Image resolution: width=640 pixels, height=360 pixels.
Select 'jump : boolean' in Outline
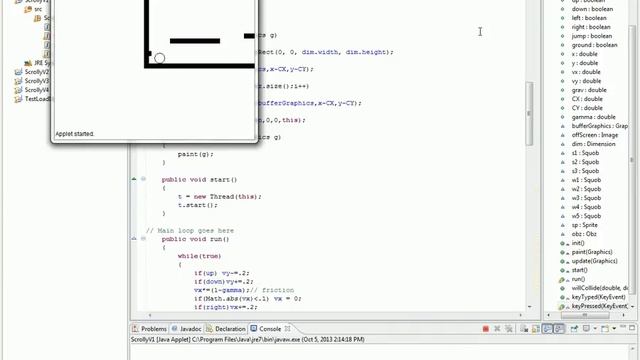[x=591, y=36]
